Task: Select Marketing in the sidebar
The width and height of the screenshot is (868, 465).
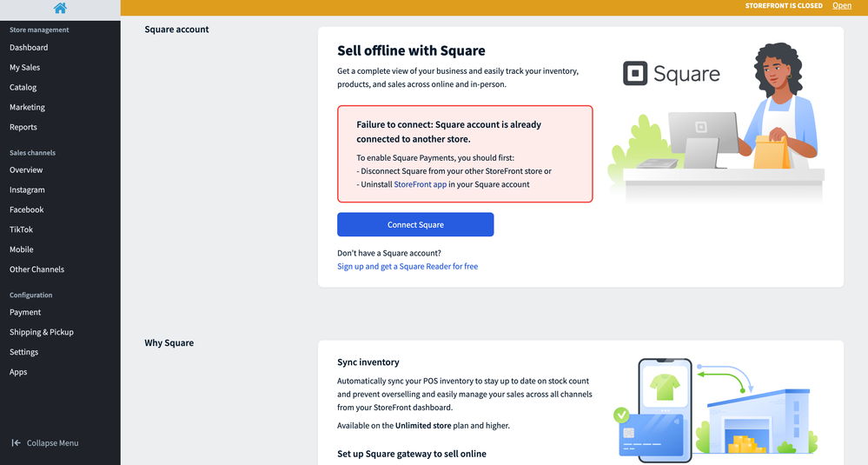Action: tap(27, 108)
